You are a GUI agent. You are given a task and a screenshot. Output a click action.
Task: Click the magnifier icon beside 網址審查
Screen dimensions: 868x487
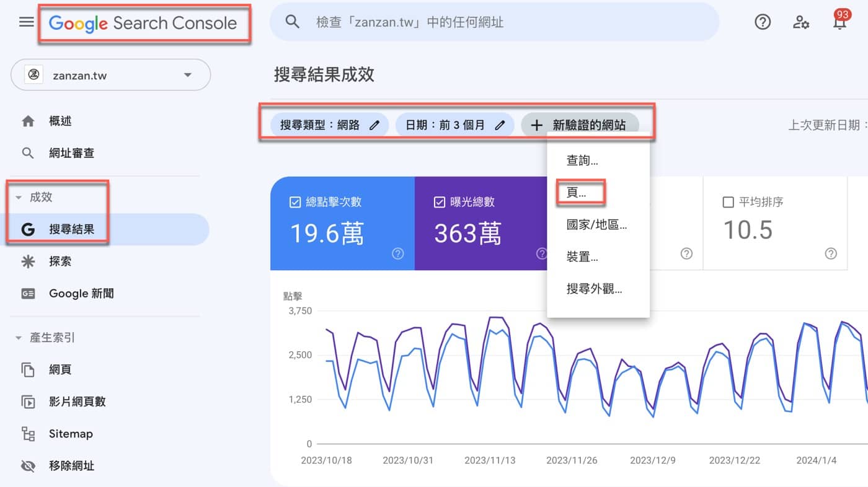pyautogui.click(x=28, y=153)
